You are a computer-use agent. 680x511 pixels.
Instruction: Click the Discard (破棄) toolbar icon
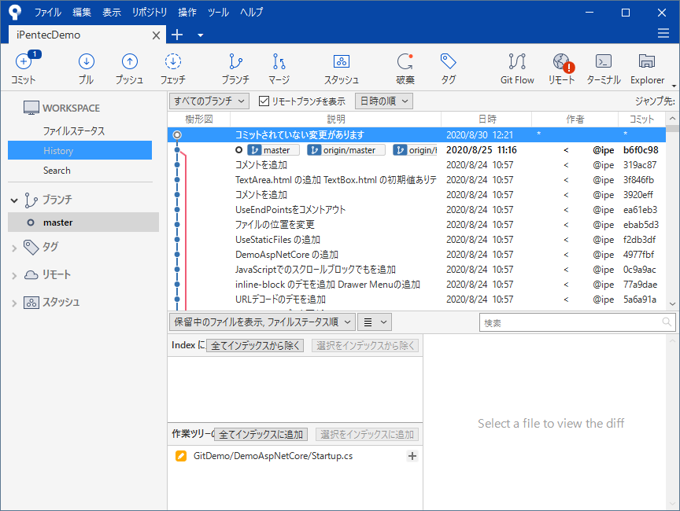(405, 68)
